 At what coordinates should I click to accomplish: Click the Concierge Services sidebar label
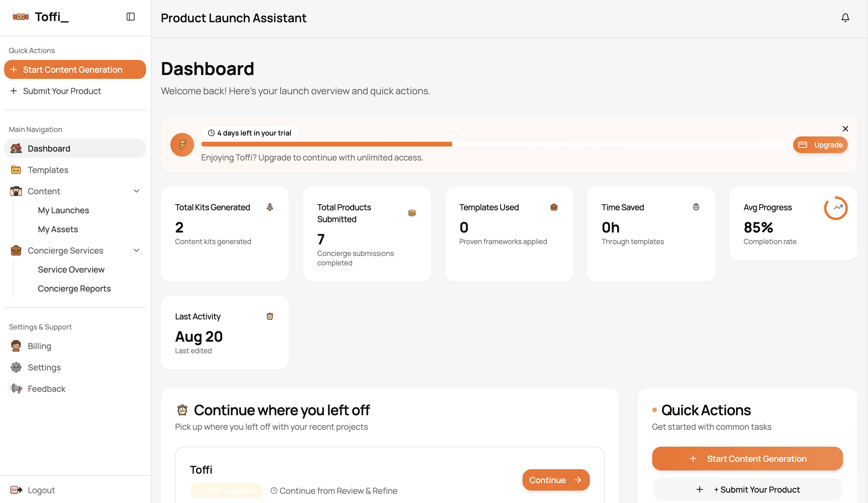65,251
